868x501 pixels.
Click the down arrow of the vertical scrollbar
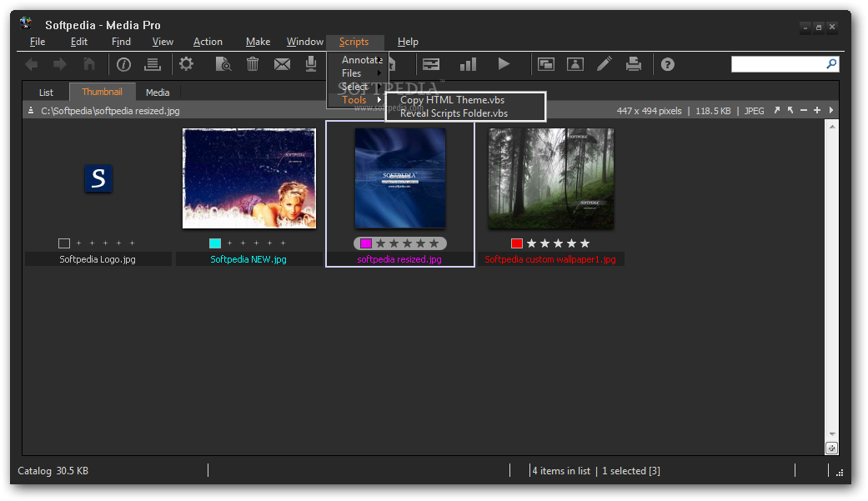tap(832, 434)
